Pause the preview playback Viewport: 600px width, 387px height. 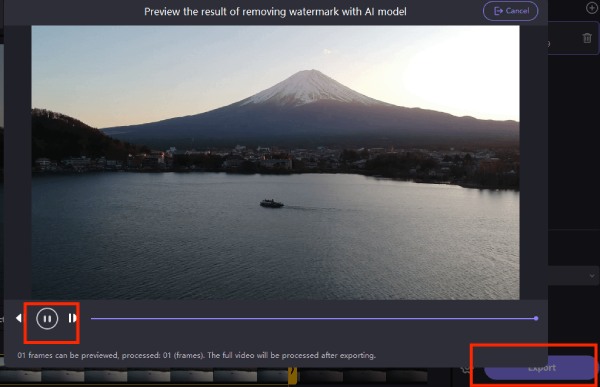47,318
